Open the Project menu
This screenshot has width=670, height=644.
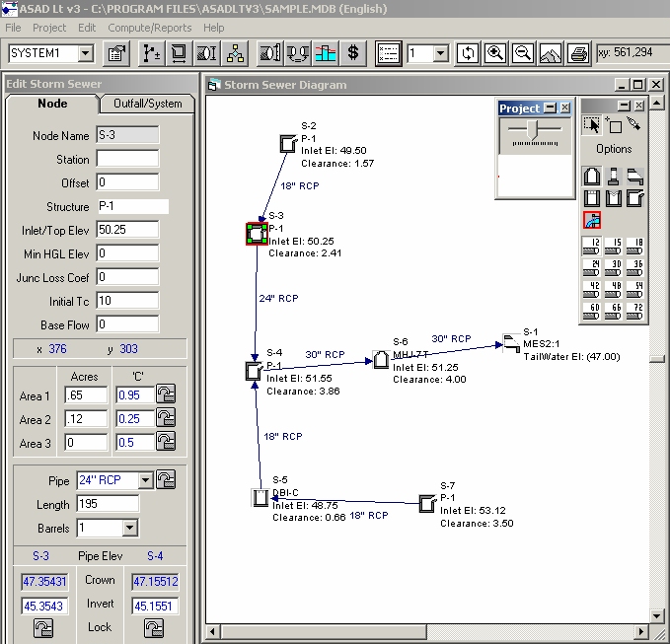pyautogui.click(x=49, y=28)
